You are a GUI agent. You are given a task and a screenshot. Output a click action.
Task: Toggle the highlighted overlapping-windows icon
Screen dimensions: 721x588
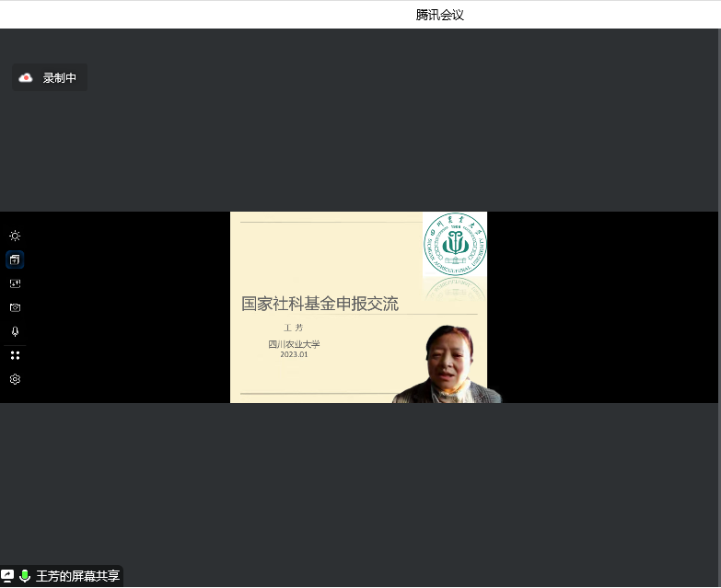(x=15, y=259)
